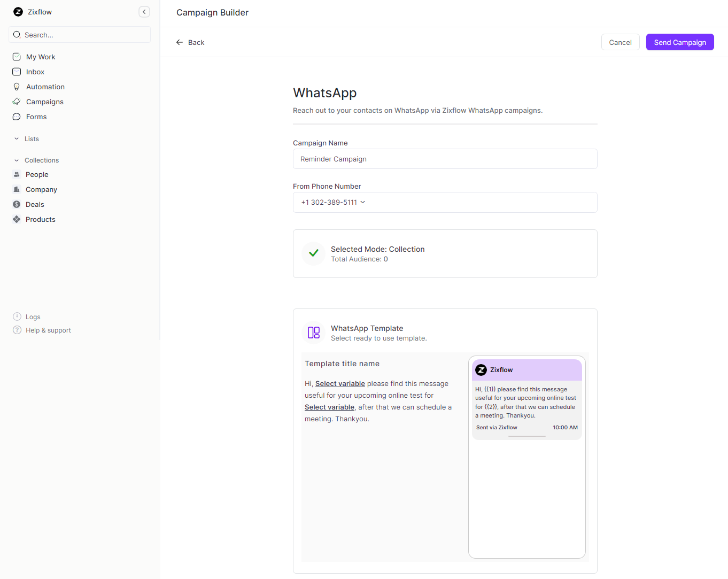
Task: Select the Deals collection
Action: click(x=34, y=204)
